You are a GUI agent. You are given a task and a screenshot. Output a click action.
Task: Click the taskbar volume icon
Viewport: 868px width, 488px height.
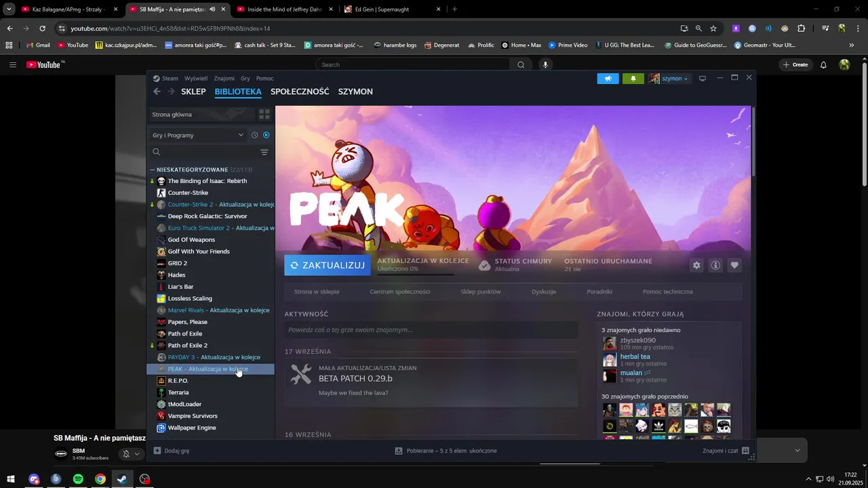coord(831,479)
